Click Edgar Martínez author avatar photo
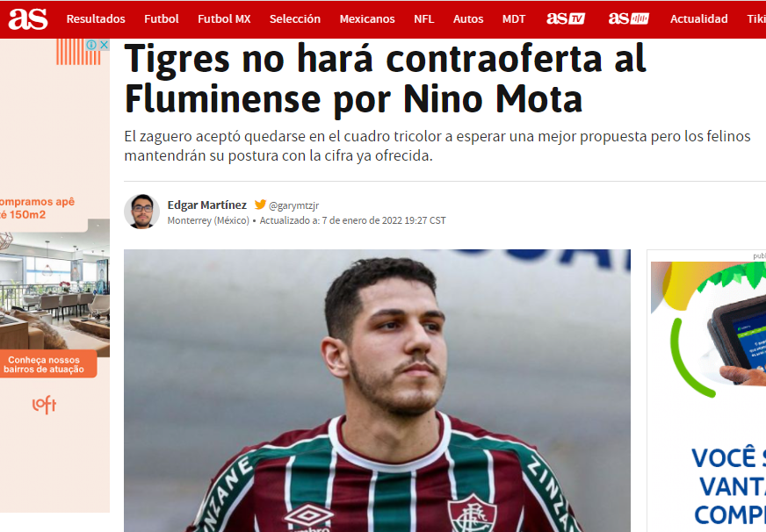This screenshot has height=532, width=766. [141, 212]
